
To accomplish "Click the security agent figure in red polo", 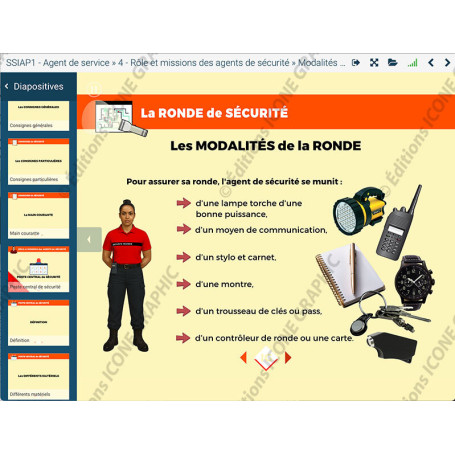I will click(x=126, y=276).
